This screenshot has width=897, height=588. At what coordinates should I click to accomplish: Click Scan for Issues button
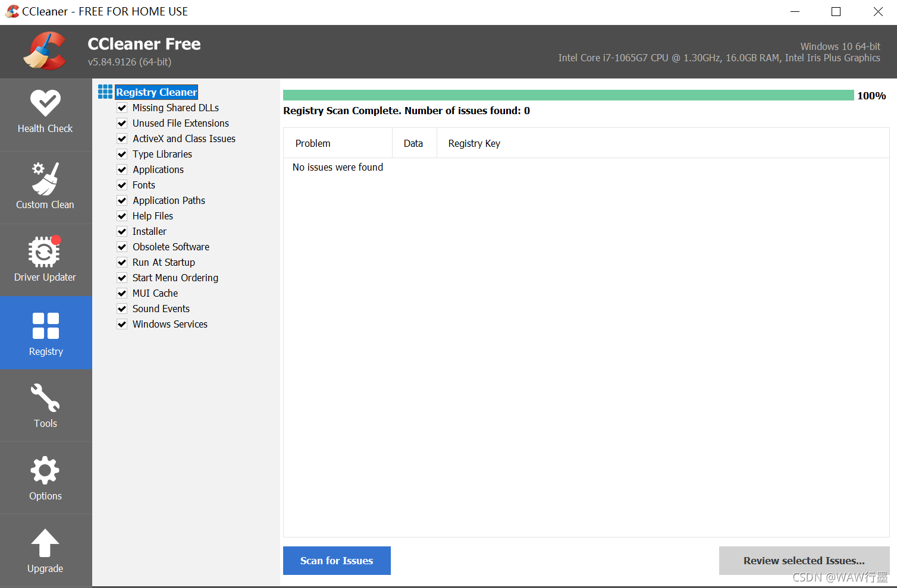pyautogui.click(x=337, y=561)
